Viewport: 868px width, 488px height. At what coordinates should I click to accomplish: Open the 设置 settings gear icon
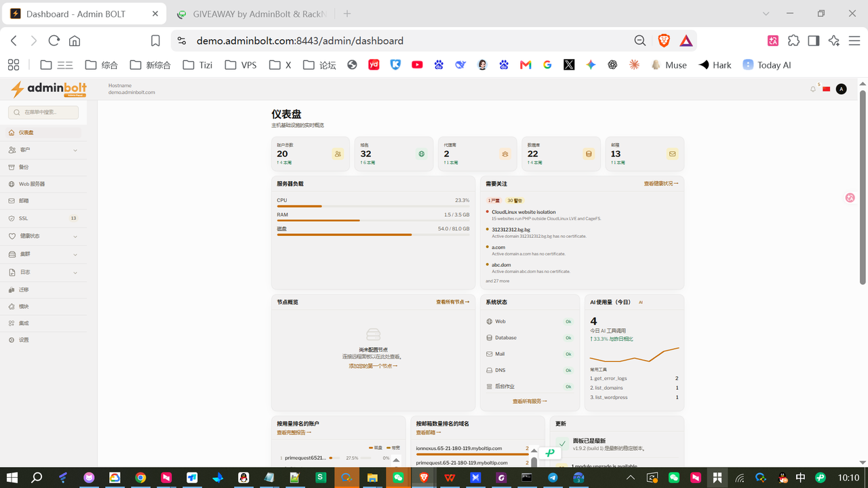tap(12, 340)
